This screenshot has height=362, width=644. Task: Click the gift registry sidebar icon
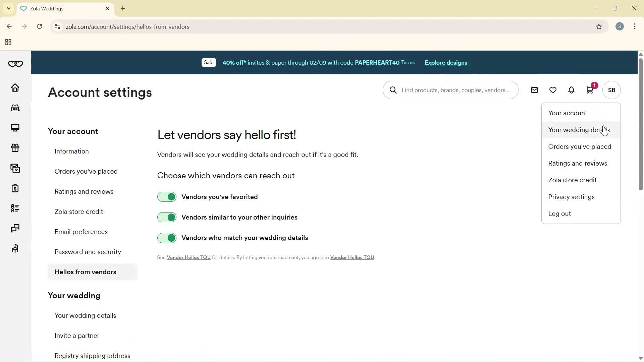coord(15,148)
